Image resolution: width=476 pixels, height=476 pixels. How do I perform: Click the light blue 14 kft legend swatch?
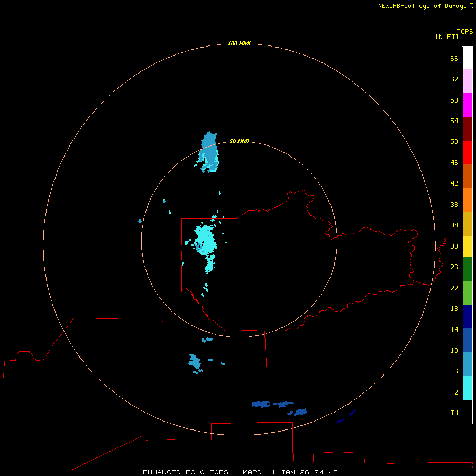pyautogui.click(x=467, y=363)
